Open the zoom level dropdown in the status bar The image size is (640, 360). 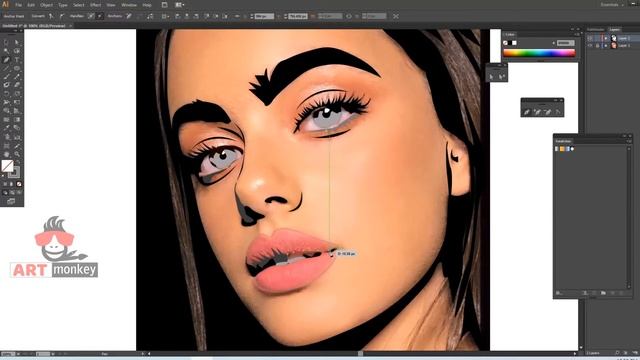17,354
